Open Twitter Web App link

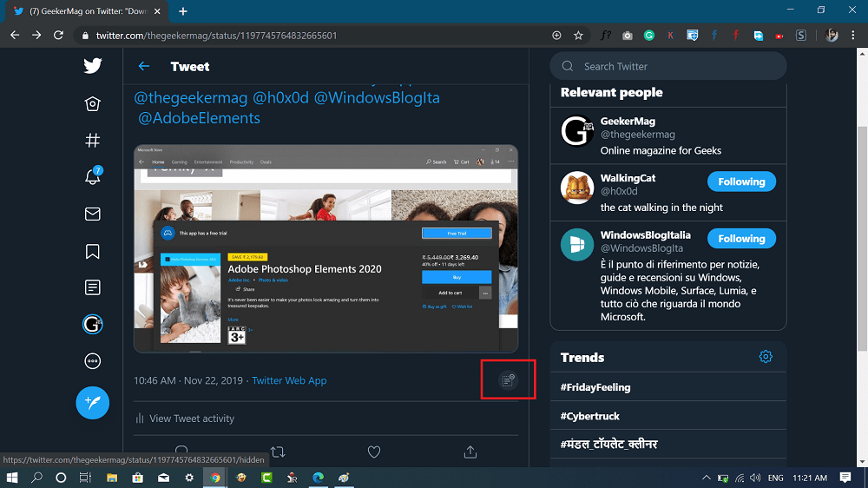(x=289, y=380)
